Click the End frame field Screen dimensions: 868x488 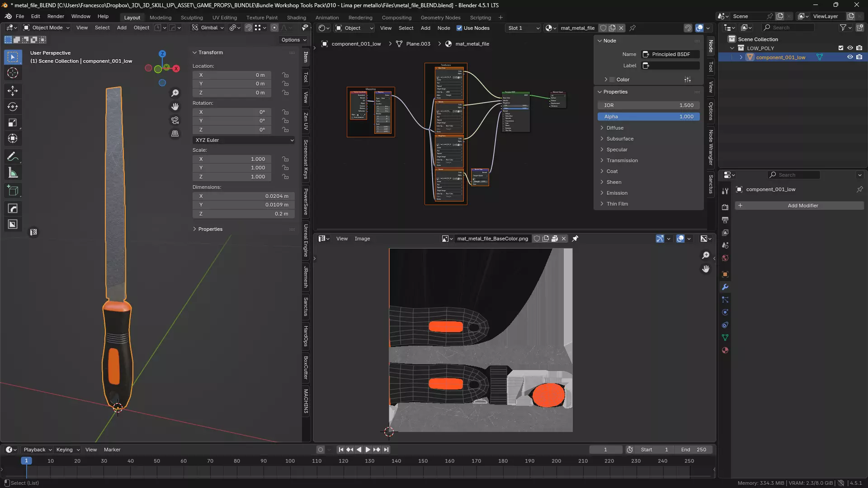[x=694, y=450]
